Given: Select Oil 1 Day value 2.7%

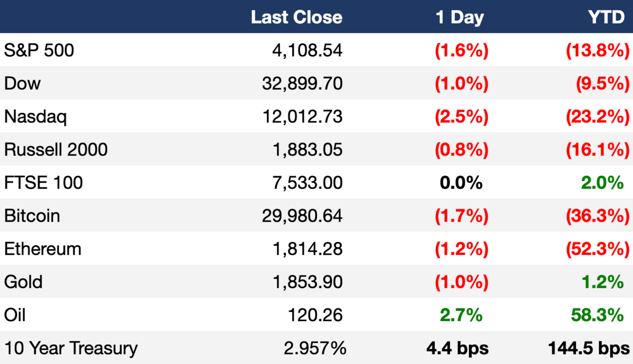Looking at the screenshot, I should 461,315.
